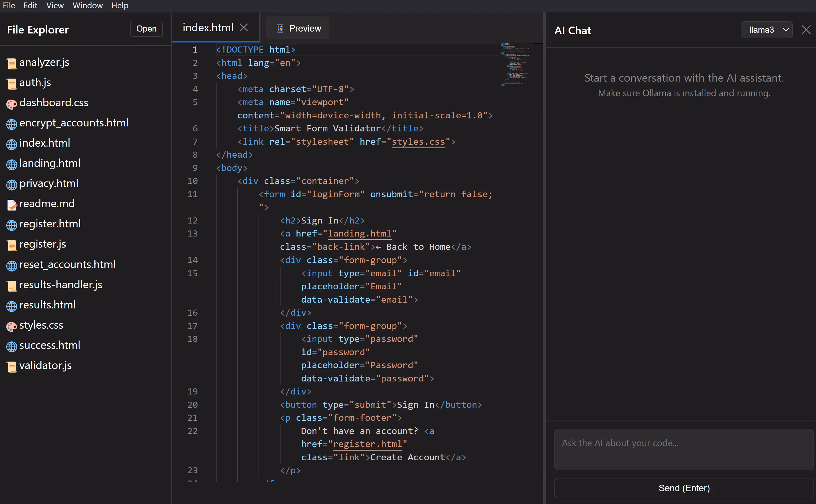Click the styles.css palette icon
The image size is (816, 504).
click(12, 326)
